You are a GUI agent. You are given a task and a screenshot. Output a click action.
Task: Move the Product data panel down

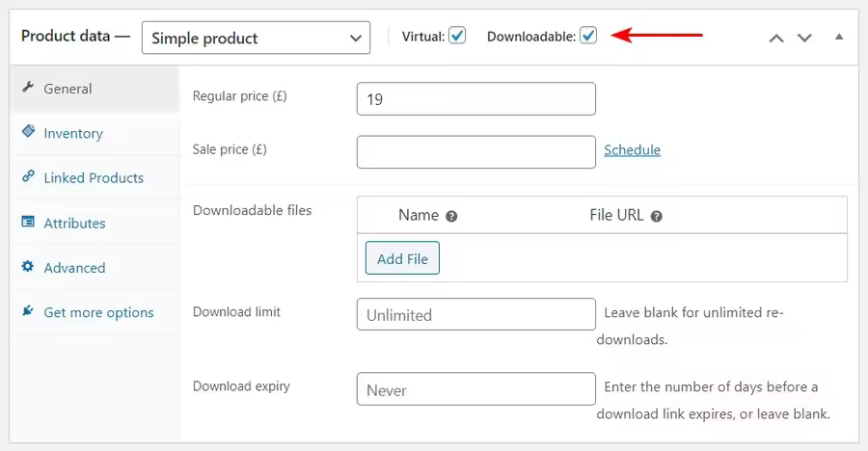tap(804, 39)
